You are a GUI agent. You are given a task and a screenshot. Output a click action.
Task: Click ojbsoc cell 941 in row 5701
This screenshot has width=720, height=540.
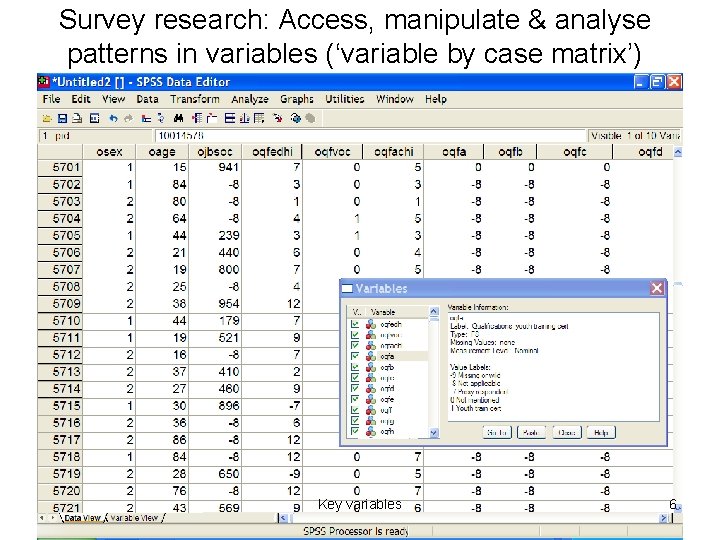[215, 167]
